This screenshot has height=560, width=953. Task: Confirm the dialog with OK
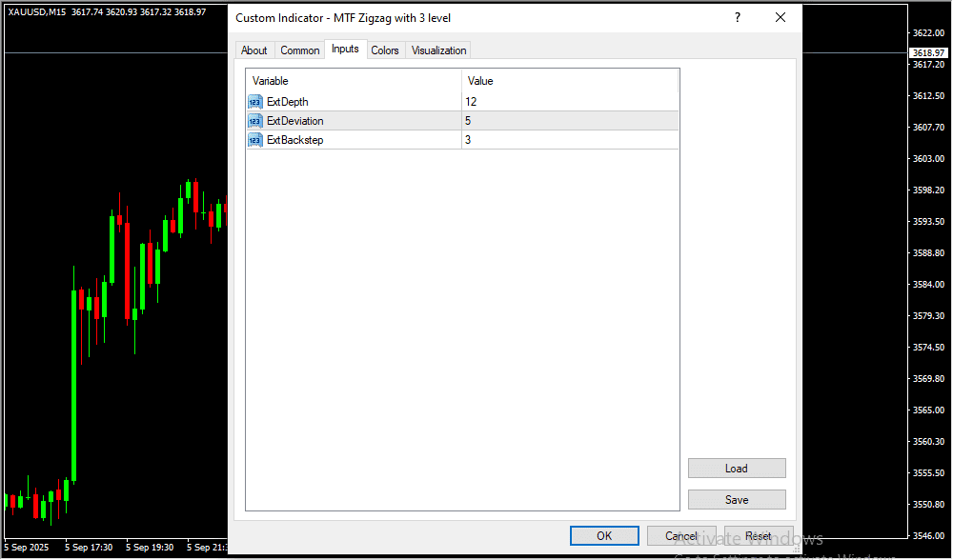click(x=604, y=536)
